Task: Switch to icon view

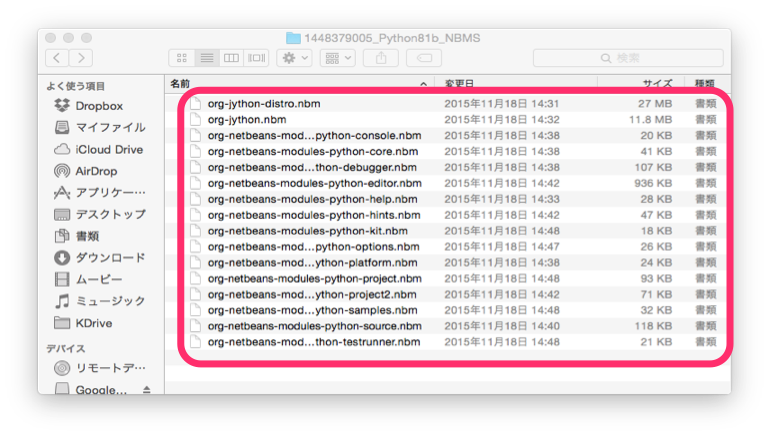Action: 181,58
